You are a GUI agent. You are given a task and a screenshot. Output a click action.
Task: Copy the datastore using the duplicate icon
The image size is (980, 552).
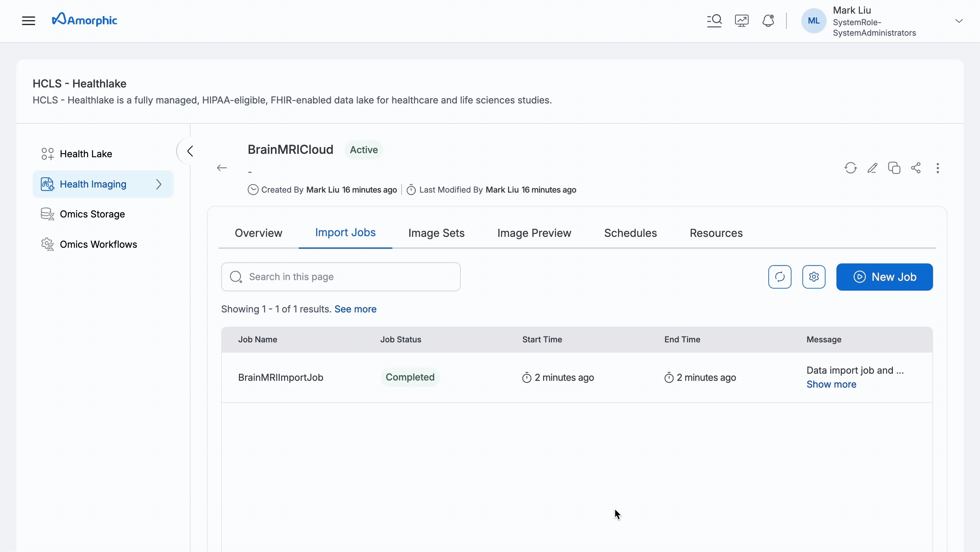coord(894,168)
